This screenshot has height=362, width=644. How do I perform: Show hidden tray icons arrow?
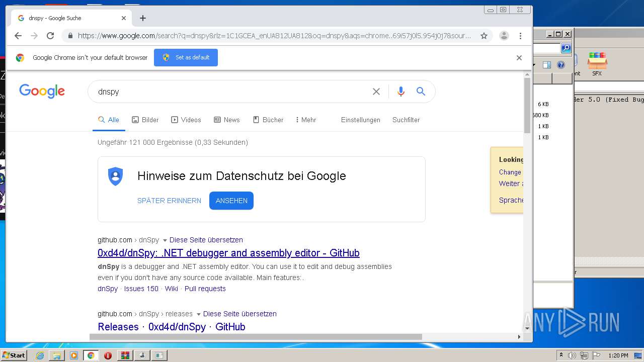pyautogui.click(x=561, y=355)
